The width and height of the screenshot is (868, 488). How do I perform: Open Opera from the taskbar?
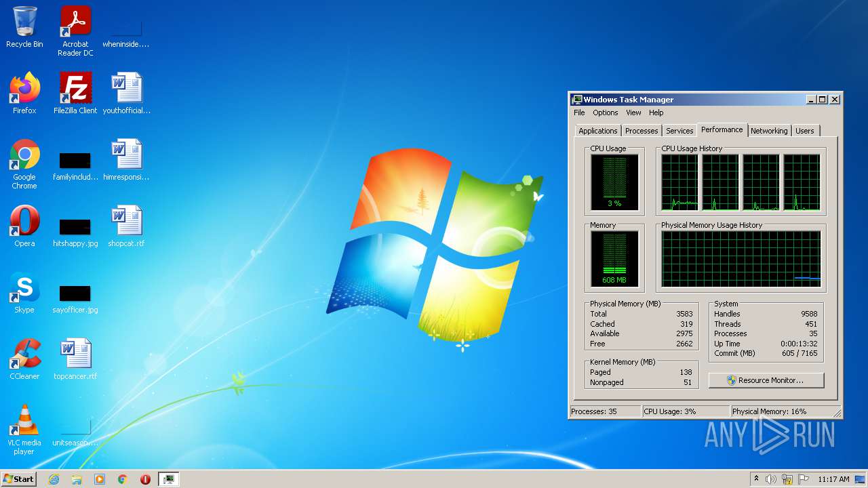coord(145,479)
